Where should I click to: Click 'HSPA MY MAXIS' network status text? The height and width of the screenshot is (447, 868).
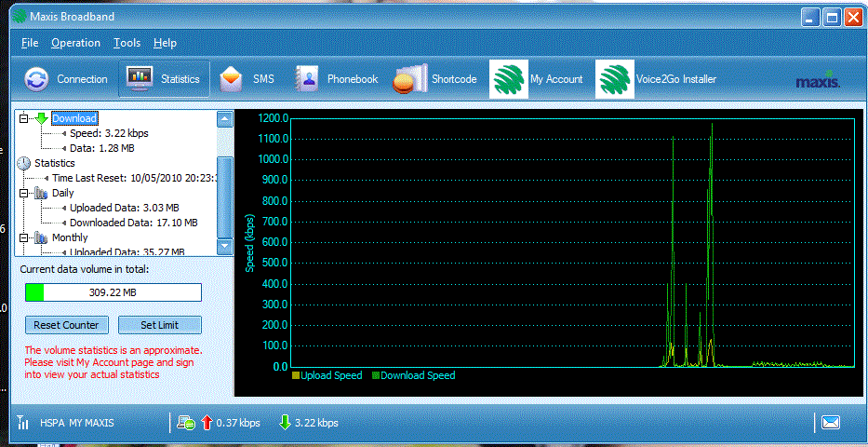click(77, 423)
